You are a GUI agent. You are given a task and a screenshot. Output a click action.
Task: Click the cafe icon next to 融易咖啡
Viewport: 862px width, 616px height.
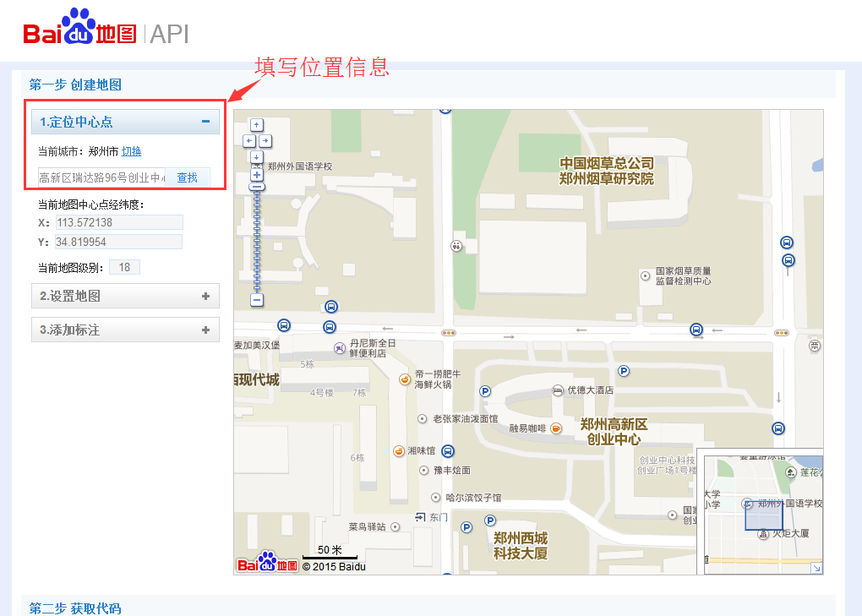pos(556,428)
